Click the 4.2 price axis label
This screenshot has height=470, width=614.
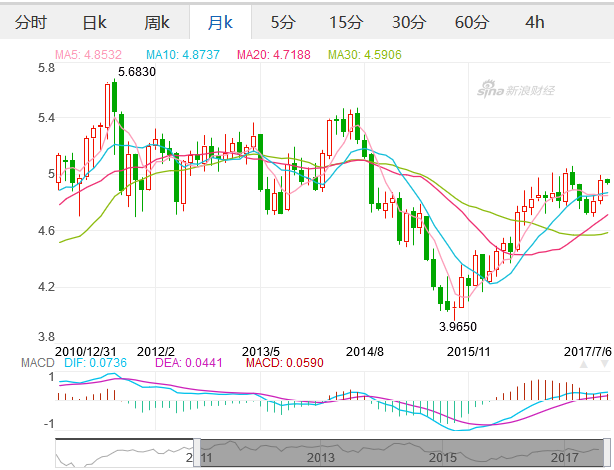click(x=47, y=287)
